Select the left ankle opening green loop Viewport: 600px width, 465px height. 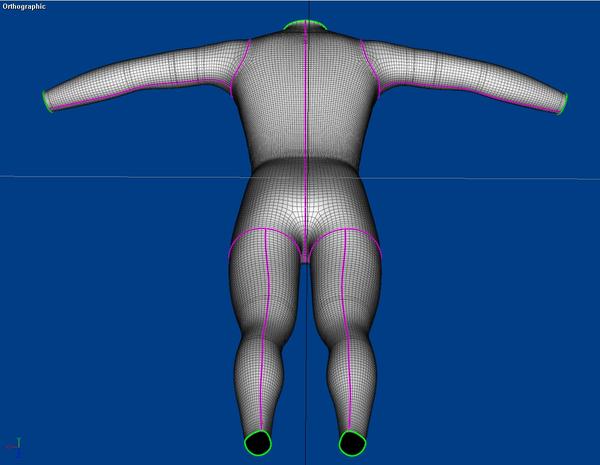tap(258, 442)
